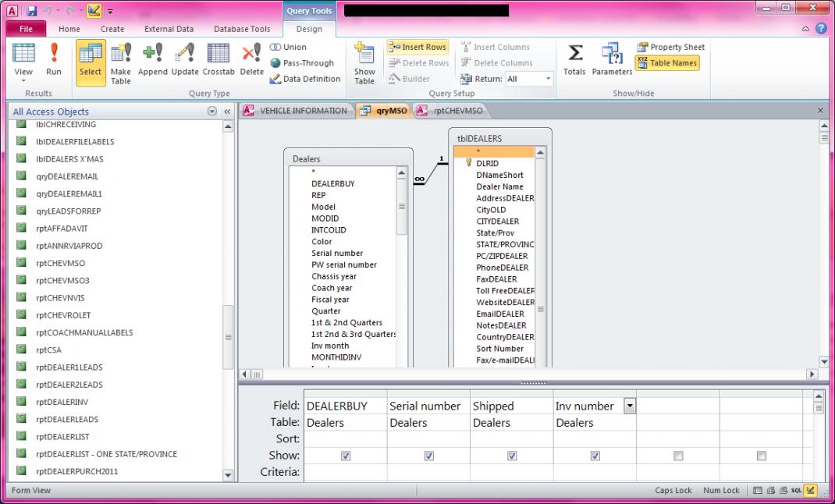This screenshot has width=835, height=504.
Task: Open the Customize Quick Access Toolbar dropdown
Action: click(x=110, y=11)
